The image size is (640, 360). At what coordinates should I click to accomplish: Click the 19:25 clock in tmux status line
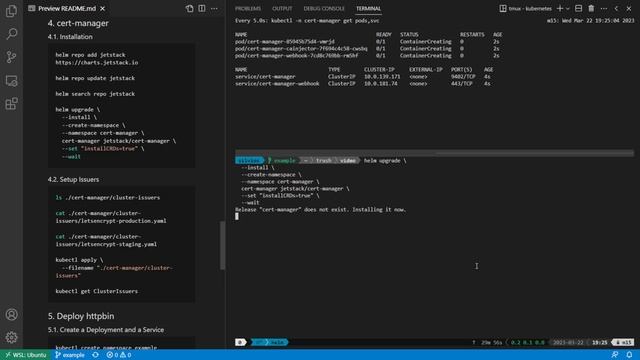(600, 342)
